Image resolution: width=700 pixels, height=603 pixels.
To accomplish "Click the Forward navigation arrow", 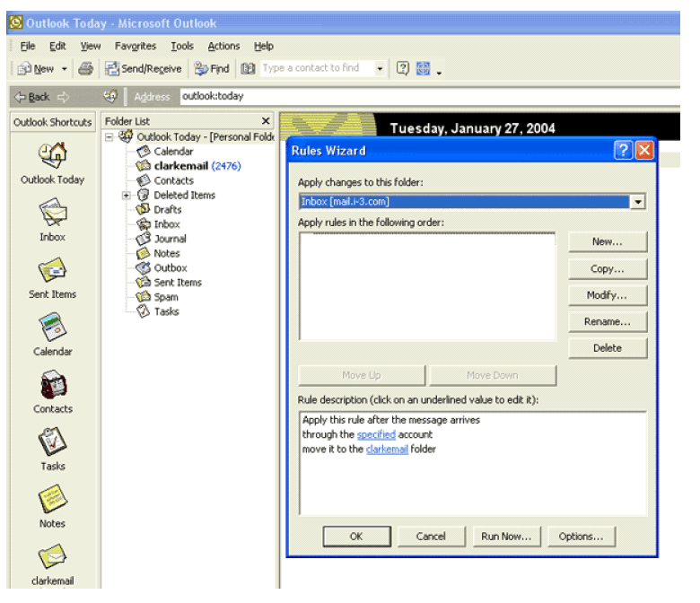I will click(x=64, y=97).
